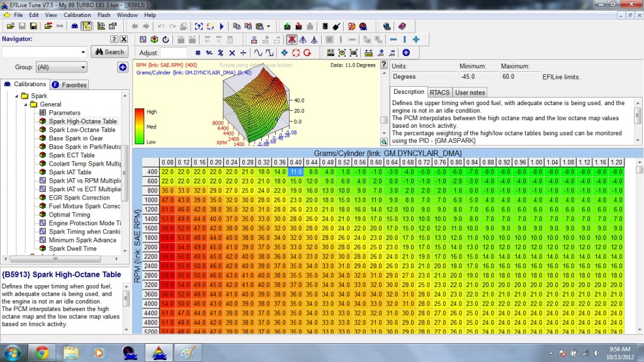The image size is (644, 362).
Task: Click the four-way blue arrows icon
Action: (x=416, y=40)
